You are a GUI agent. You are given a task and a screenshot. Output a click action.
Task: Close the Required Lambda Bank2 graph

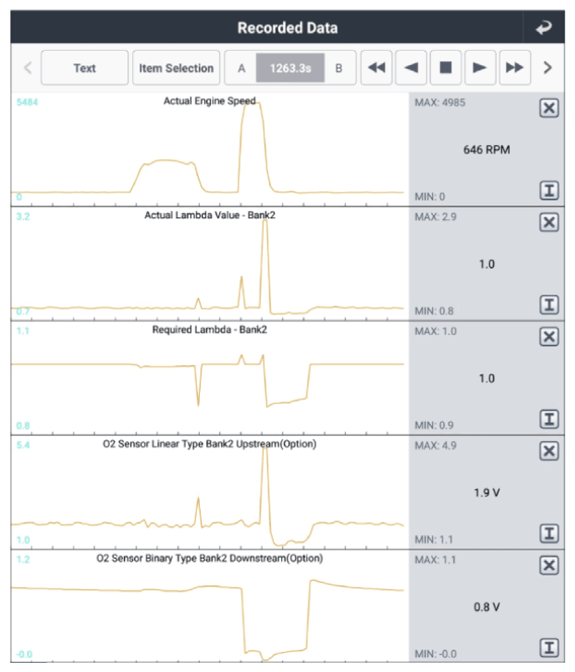tap(549, 337)
